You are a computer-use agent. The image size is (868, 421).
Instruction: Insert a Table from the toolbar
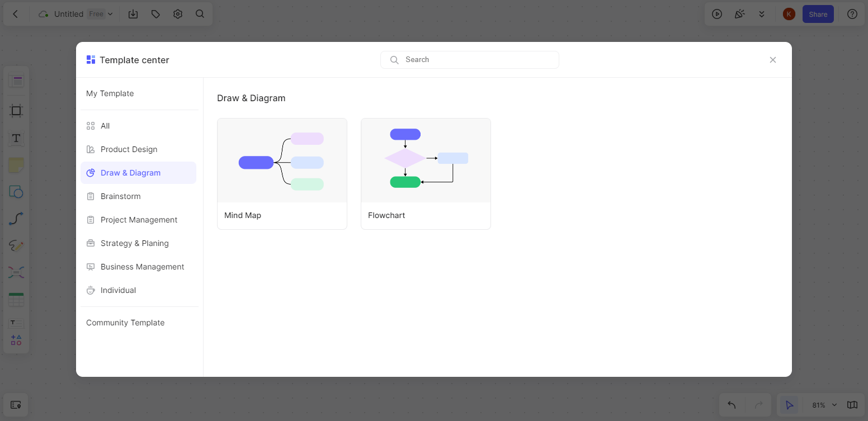(x=16, y=299)
